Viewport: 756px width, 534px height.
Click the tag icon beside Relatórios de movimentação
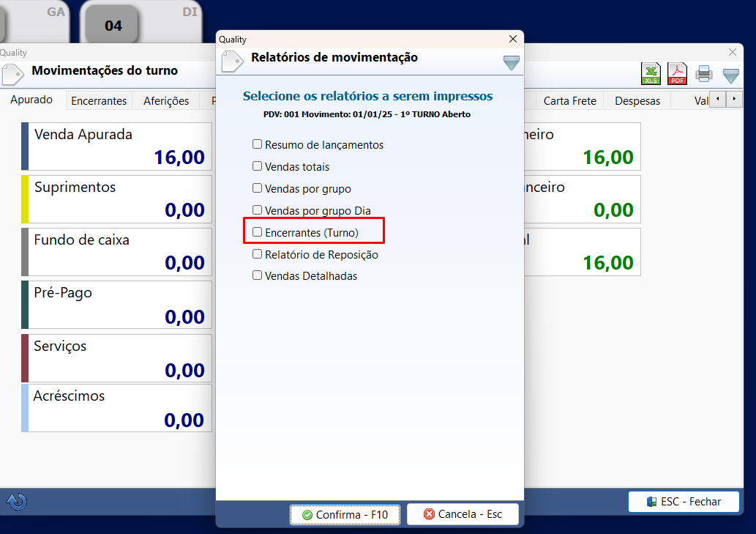[232, 62]
